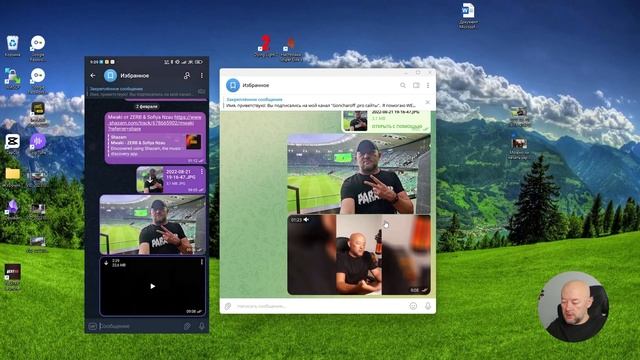Open the Shazam track link in phone message
The image size is (640, 360).
tap(155, 122)
